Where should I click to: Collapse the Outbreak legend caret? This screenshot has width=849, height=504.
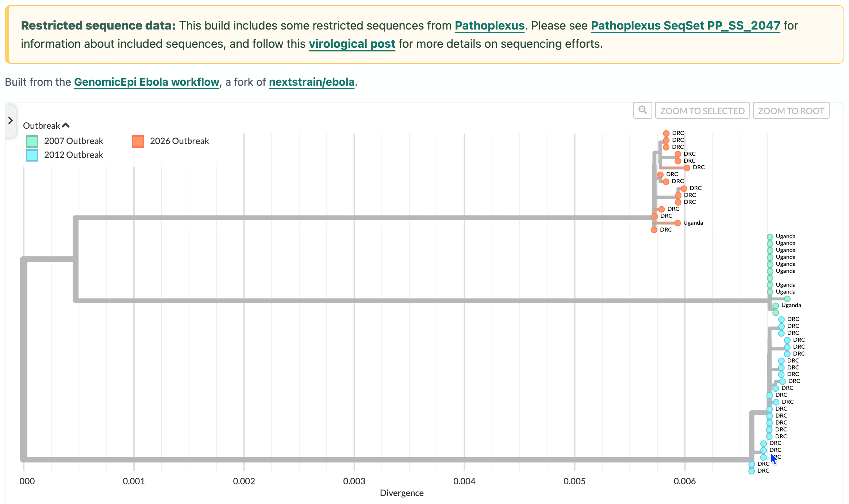(x=66, y=125)
